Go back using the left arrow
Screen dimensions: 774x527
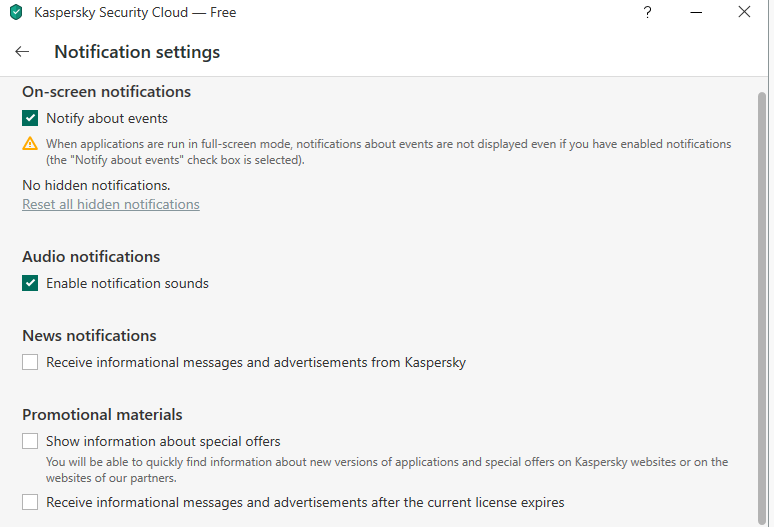pos(22,52)
